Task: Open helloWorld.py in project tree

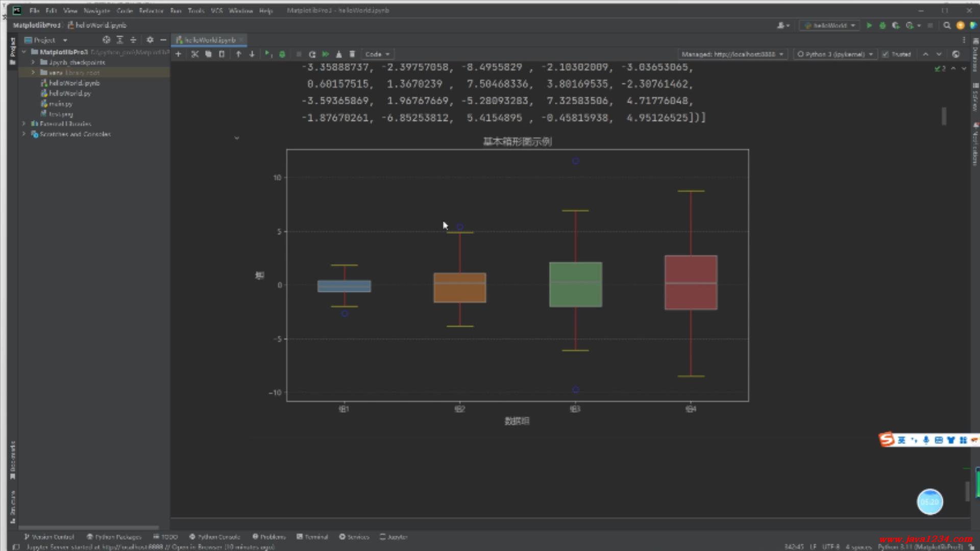Action: pyautogui.click(x=70, y=93)
